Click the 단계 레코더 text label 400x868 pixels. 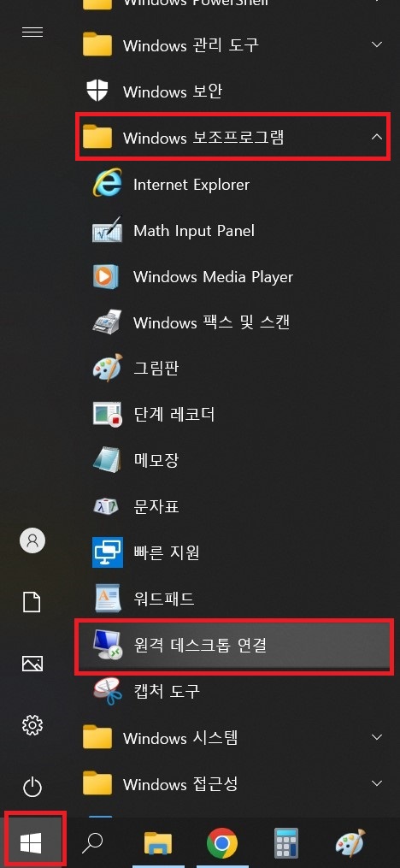coord(174,414)
